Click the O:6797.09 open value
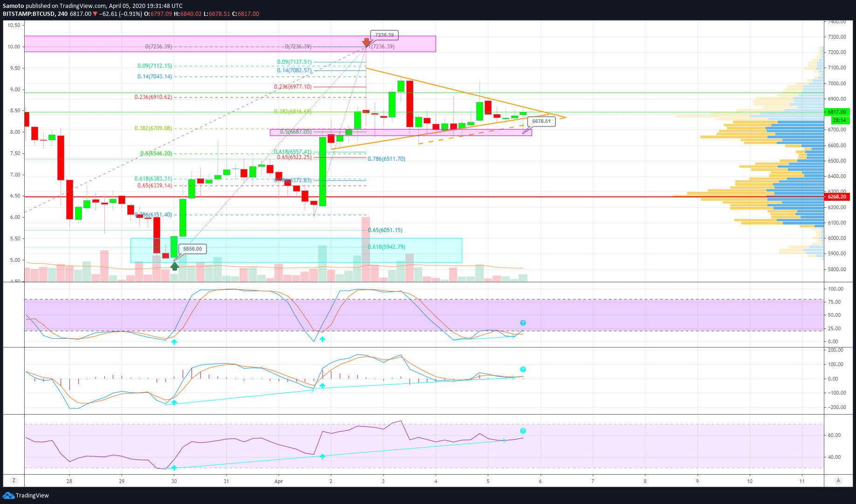The image size is (856, 504). pos(158,14)
